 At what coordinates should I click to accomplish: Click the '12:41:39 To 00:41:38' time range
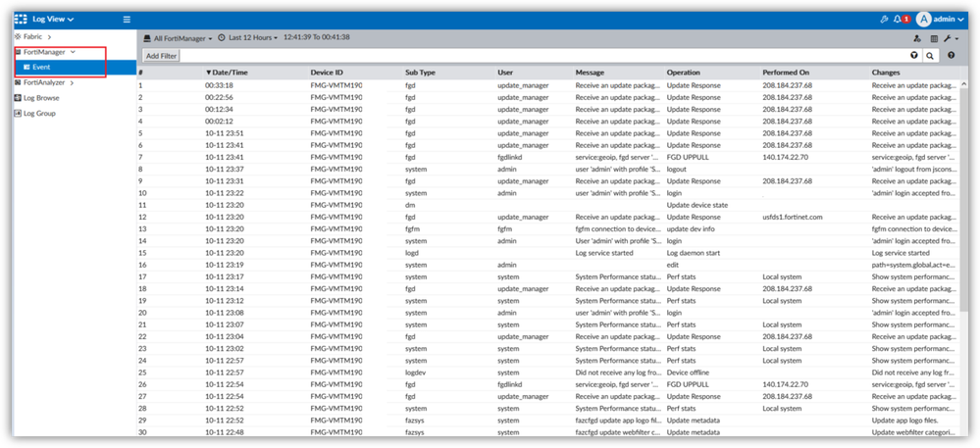click(x=316, y=37)
